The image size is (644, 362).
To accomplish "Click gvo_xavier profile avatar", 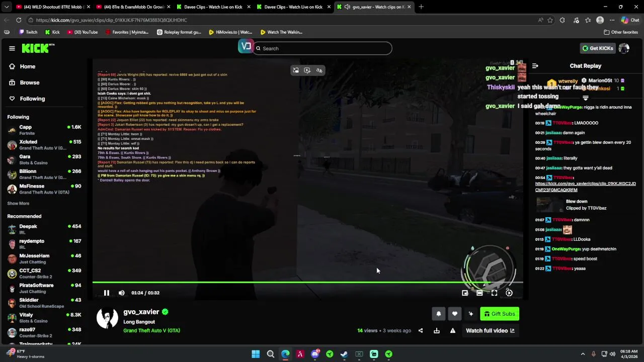I will click(x=107, y=318).
